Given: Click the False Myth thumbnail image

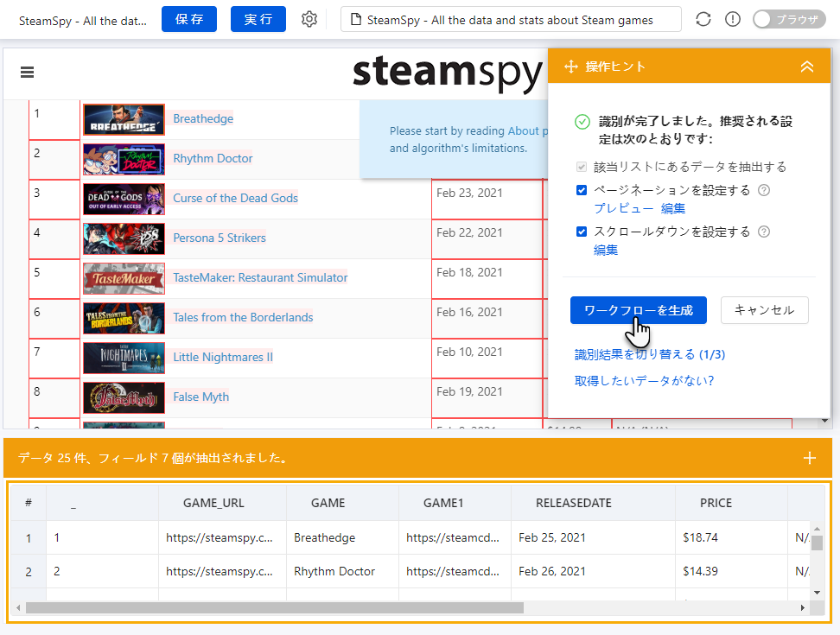Looking at the screenshot, I should click(124, 397).
